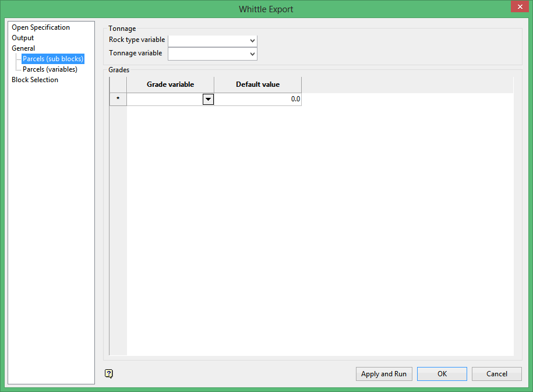Click the Apply and Run button
The height and width of the screenshot is (392, 533).
[384, 374]
